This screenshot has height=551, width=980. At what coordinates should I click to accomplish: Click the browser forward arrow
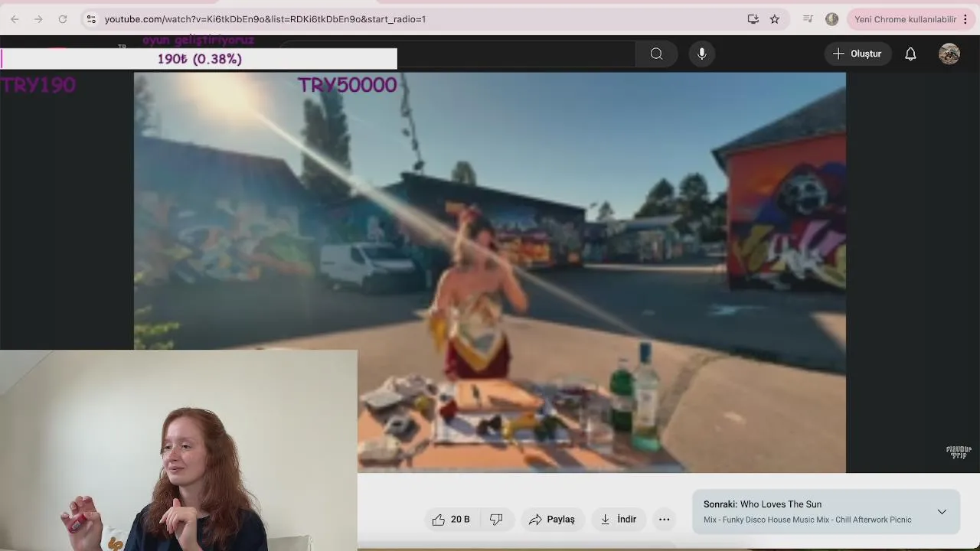point(38,19)
